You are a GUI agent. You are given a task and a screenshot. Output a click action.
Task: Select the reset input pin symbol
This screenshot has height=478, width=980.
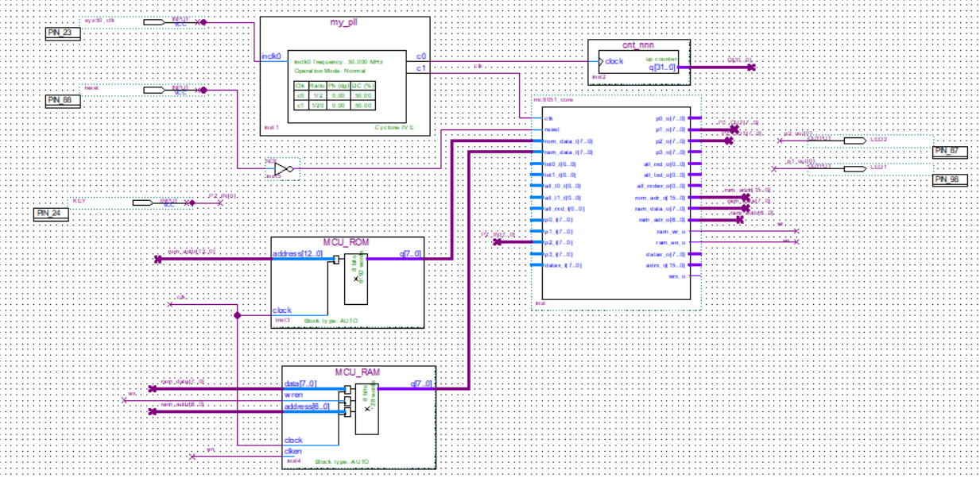point(154,91)
